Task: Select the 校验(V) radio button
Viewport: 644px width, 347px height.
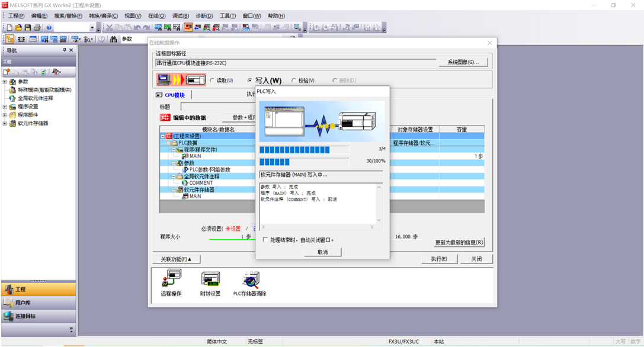Action: point(294,81)
